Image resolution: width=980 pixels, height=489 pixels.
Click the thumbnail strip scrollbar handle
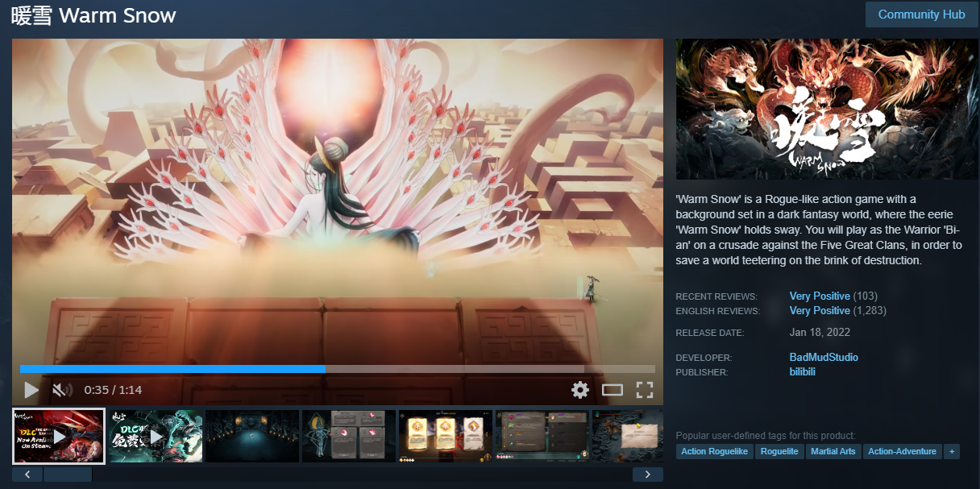(x=68, y=474)
